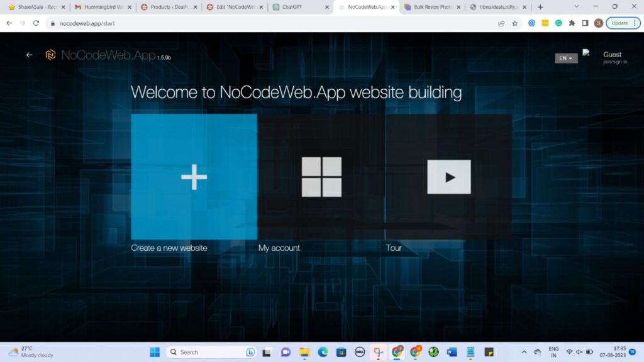Open the Chat app in the taskbar

286,352
